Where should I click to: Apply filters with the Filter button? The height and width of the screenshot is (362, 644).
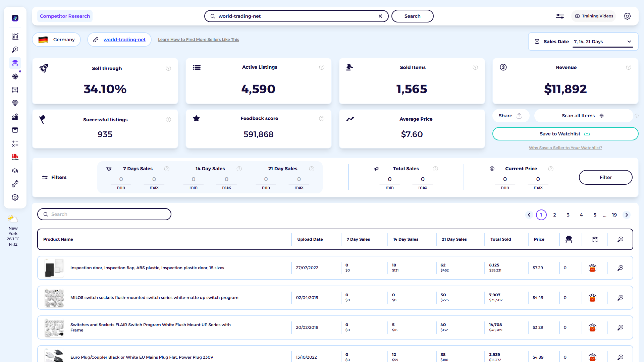pos(605,177)
